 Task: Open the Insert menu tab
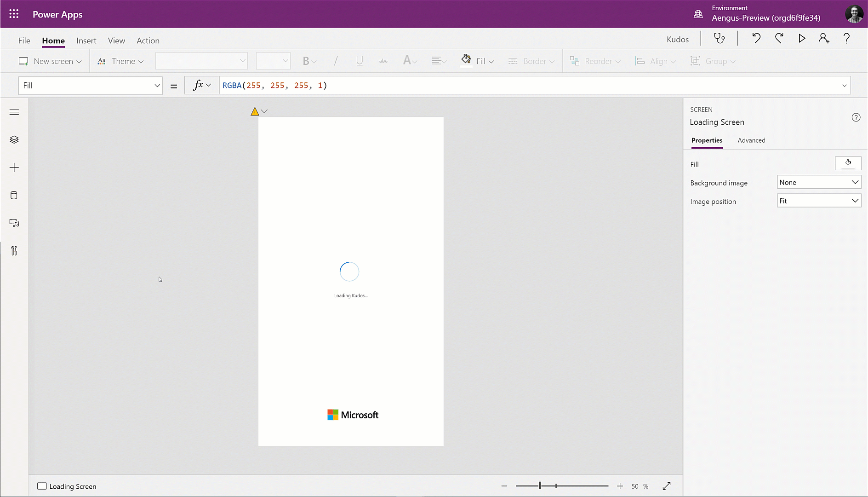(x=86, y=40)
